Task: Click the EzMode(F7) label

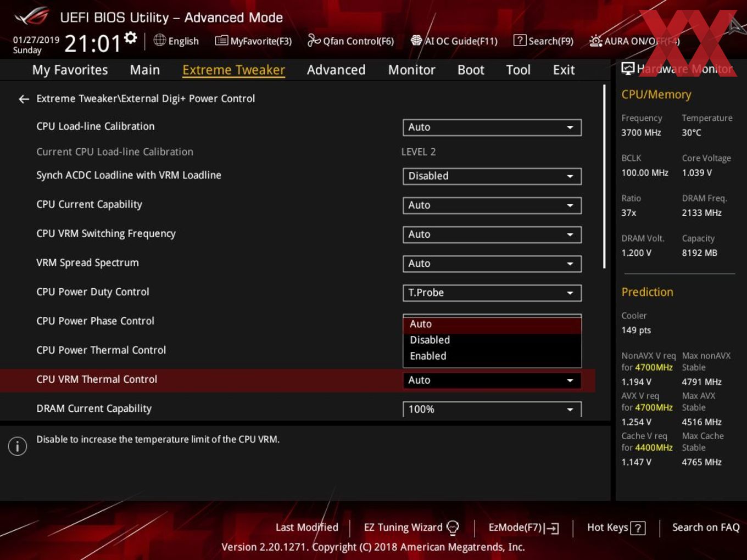Action: tap(515, 528)
